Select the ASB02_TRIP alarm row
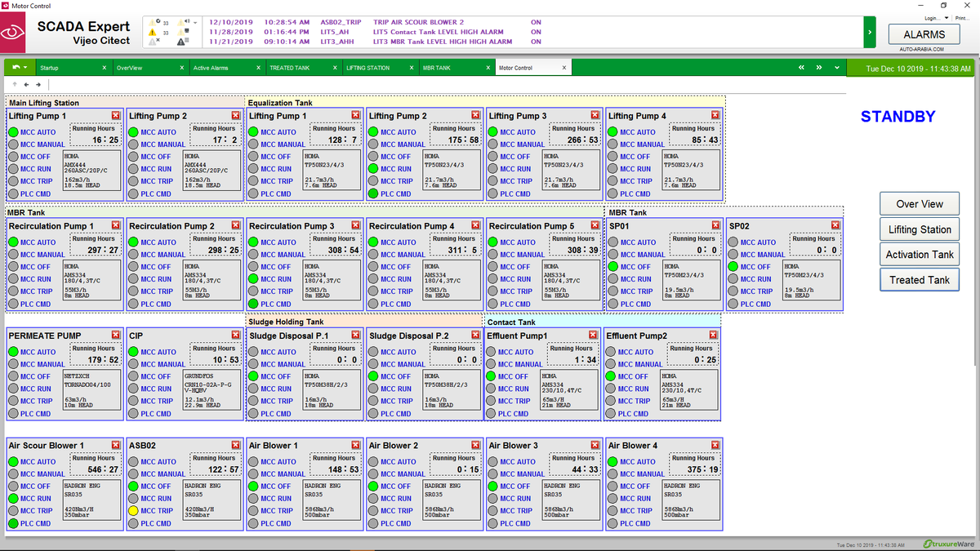The image size is (980, 551). coord(376,21)
